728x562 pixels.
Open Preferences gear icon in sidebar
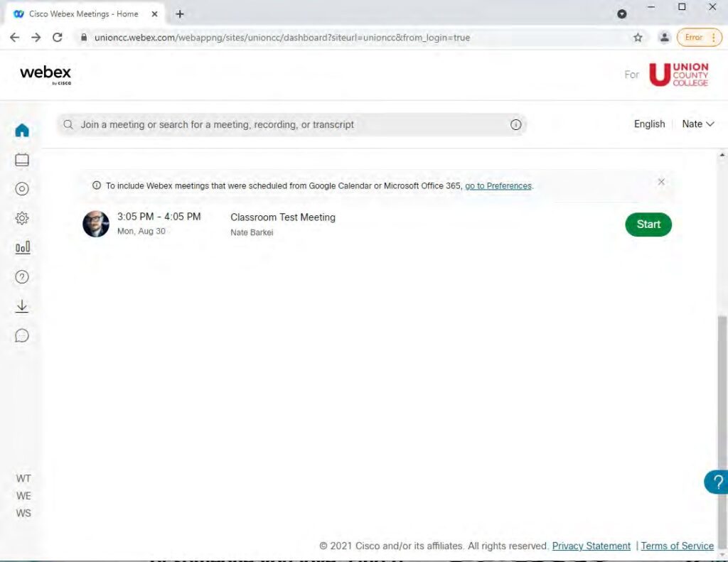click(22, 218)
